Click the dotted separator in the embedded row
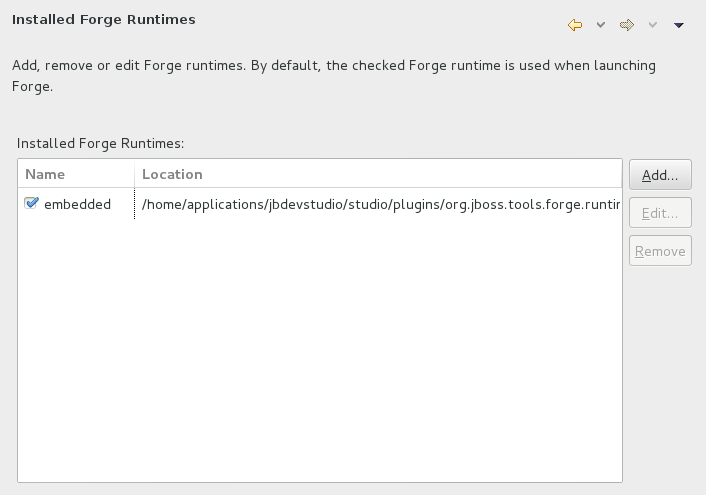The height and width of the screenshot is (495, 706). pos(134,205)
